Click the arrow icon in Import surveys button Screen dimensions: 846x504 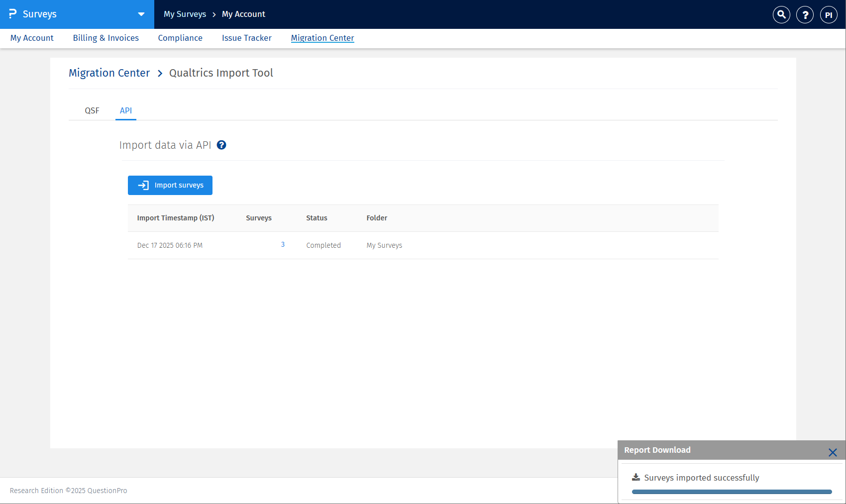click(143, 185)
